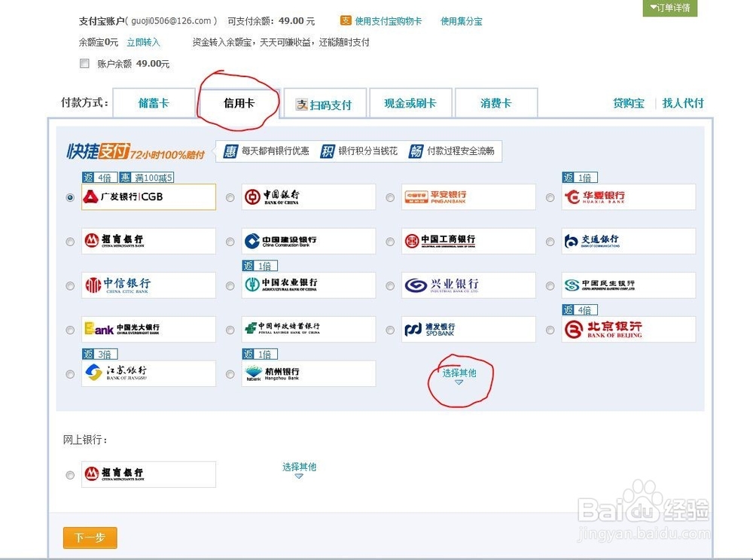Click the 北京银行 logo card

[629, 329]
